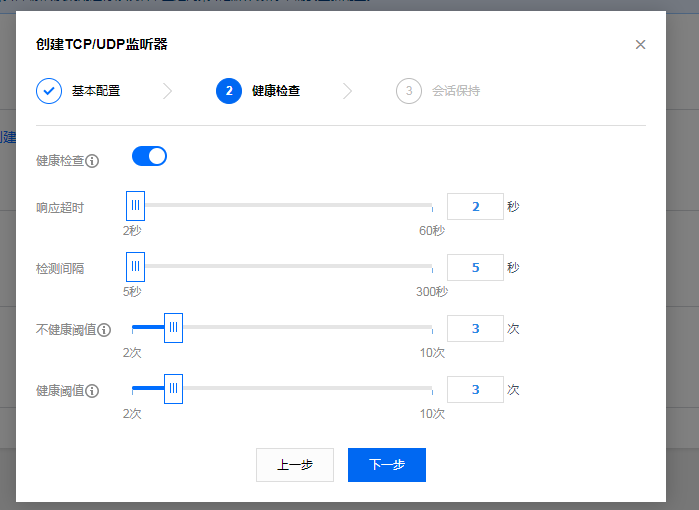The height and width of the screenshot is (510, 699).
Task: Click 10次 label under 不健康阈值 slider
Action: point(432,353)
